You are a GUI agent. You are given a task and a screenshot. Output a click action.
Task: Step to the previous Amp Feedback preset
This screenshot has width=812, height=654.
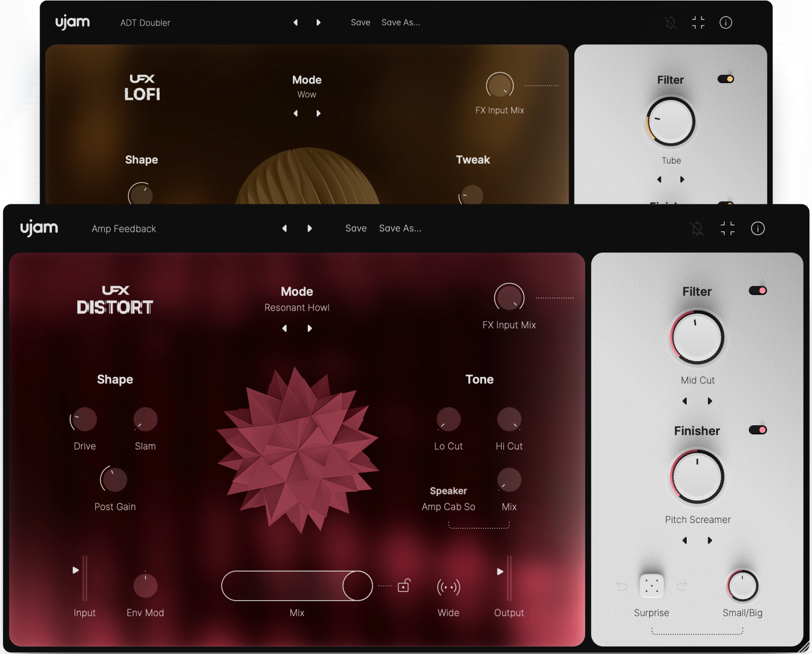tap(284, 228)
